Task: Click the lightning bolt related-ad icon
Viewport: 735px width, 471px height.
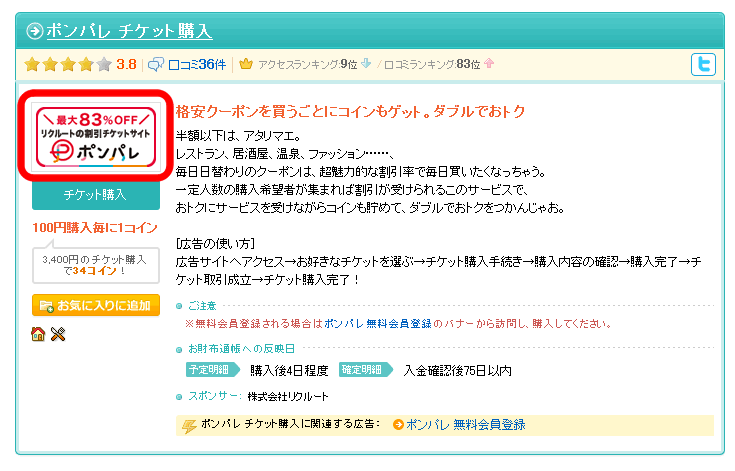Action: pos(189,426)
